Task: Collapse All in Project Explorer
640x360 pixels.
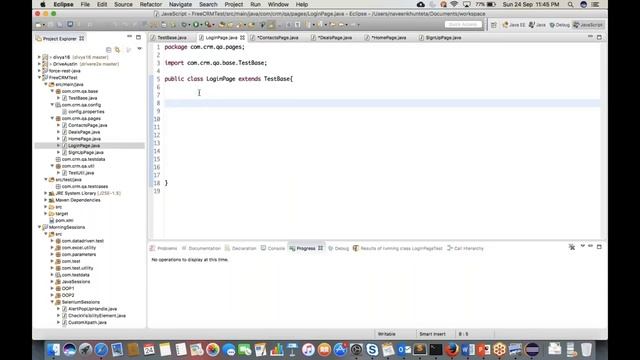Action: 109,49
